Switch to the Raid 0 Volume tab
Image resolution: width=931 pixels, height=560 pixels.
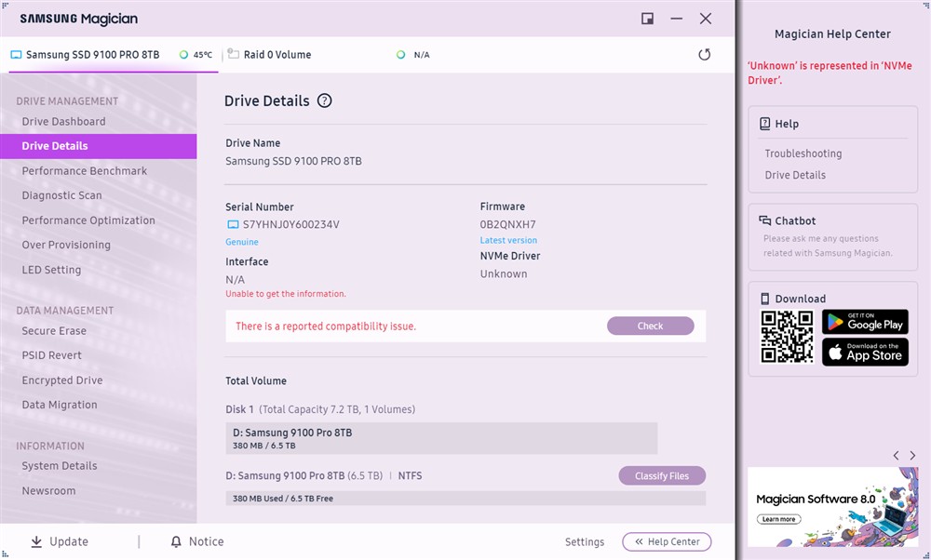coord(277,55)
